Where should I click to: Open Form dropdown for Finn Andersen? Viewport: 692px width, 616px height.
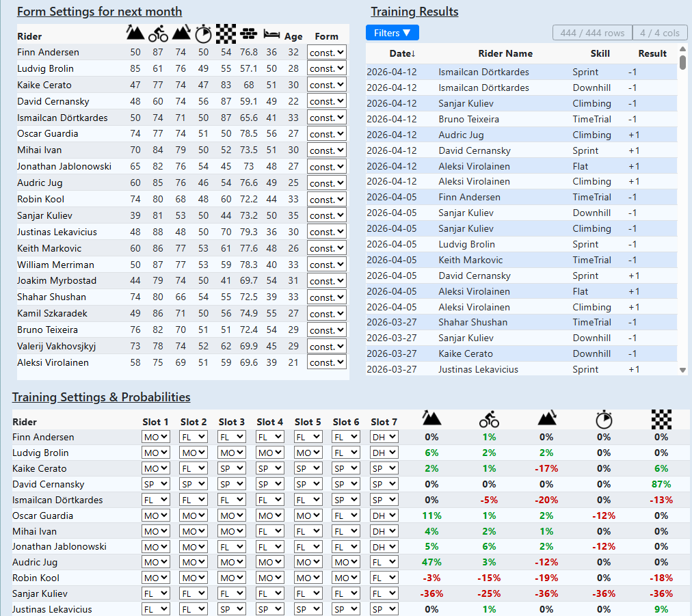[x=327, y=52]
